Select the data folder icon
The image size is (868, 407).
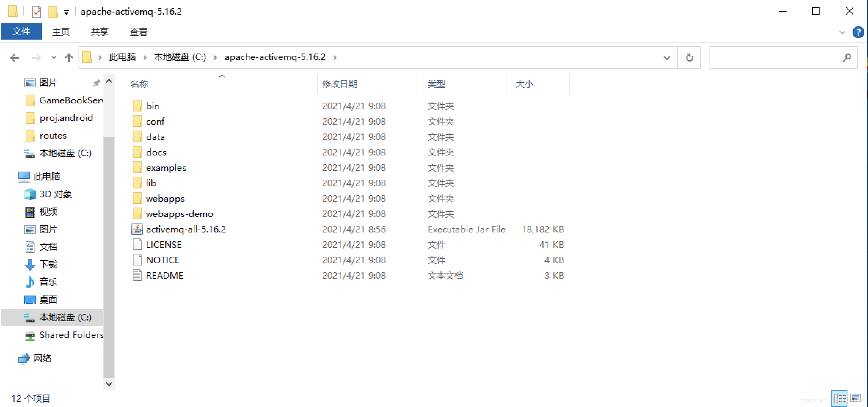[x=137, y=137]
